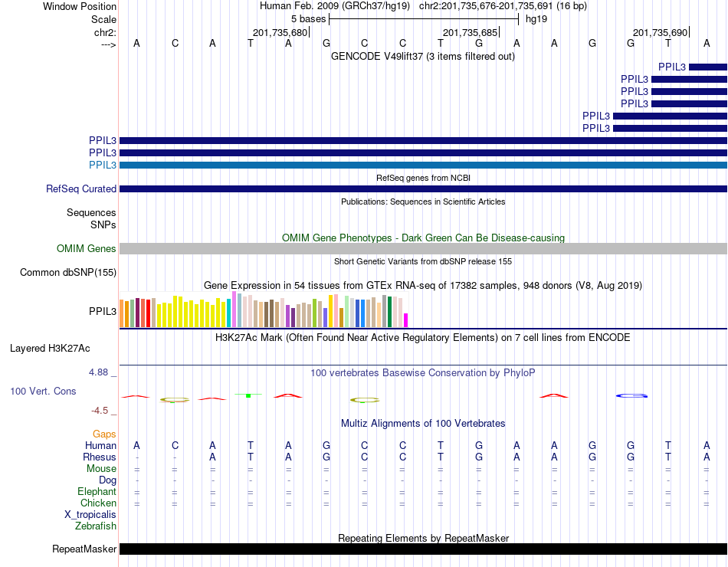Click the Mouse species label
Image resolution: width=728 pixels, height=567 pixels.
101,469
